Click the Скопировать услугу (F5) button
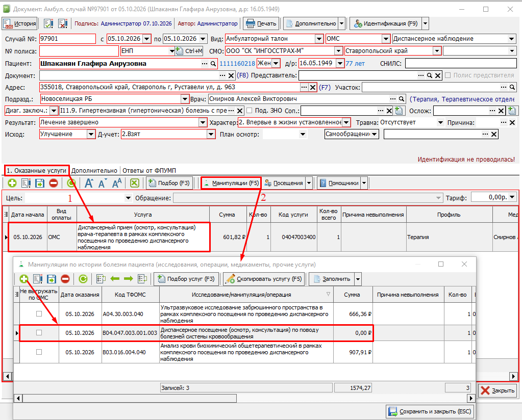 (264, 279)
